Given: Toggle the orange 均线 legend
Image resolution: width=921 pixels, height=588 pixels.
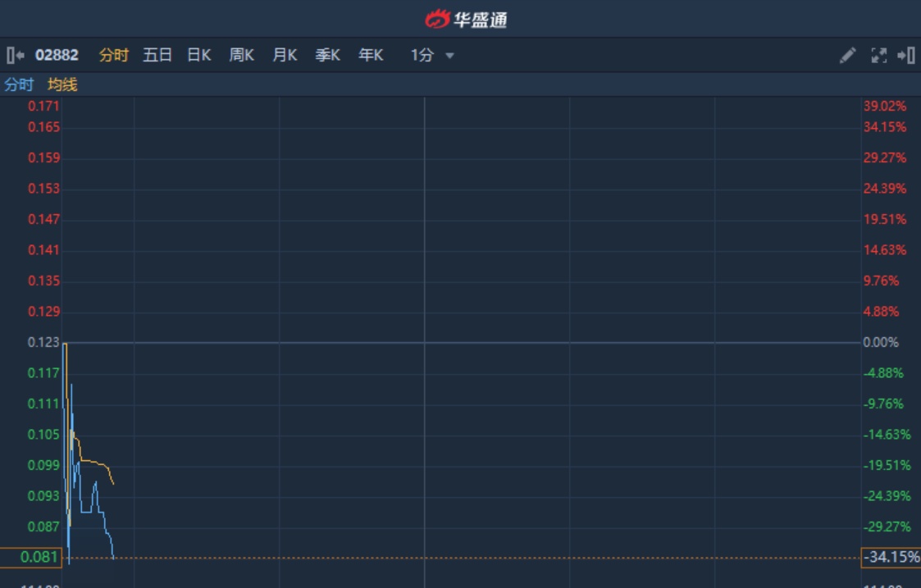Looking at the screenshot, I should point(62,84).
